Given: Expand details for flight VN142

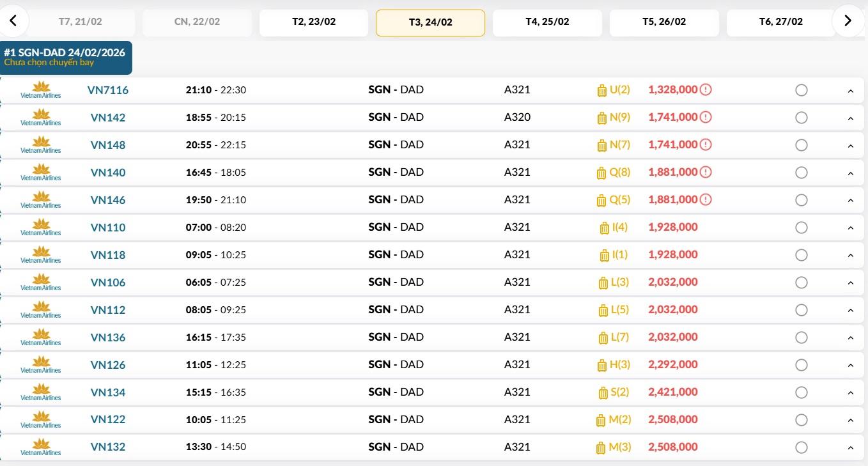Looking at the screenshot, I should pyautogui.click(x=851, y=118).
